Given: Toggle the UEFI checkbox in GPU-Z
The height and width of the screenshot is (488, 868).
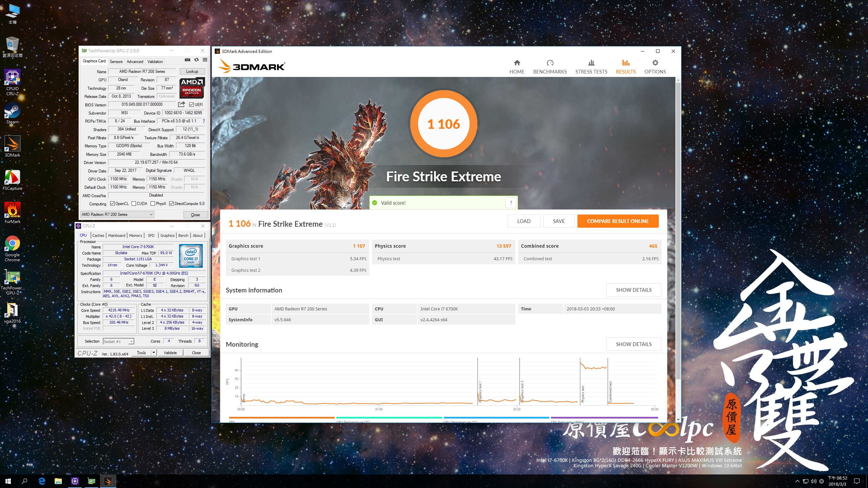Looking at the screenshot, I should click(192, 105).
